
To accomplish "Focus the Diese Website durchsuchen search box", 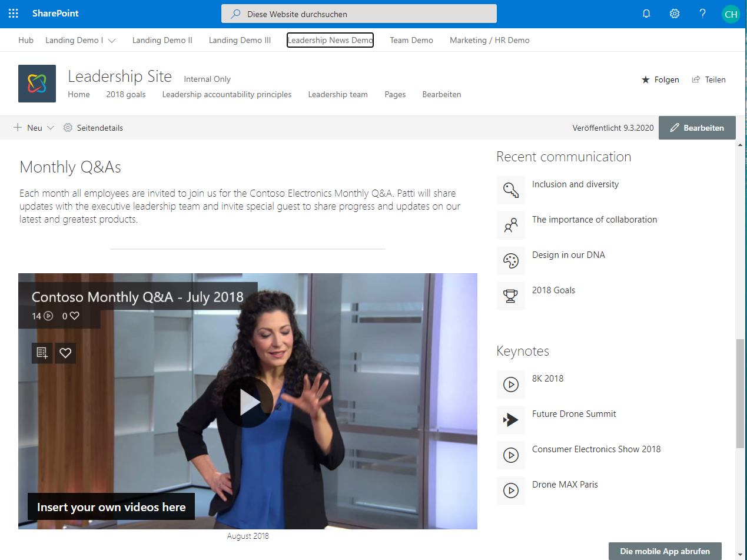I will pyautogui.click(x=359, y=14).
